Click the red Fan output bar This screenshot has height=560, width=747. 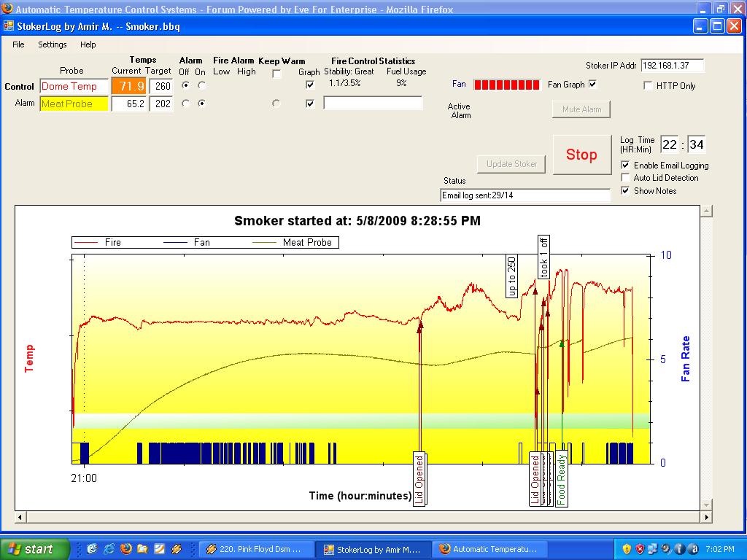[x=507, y=85]
